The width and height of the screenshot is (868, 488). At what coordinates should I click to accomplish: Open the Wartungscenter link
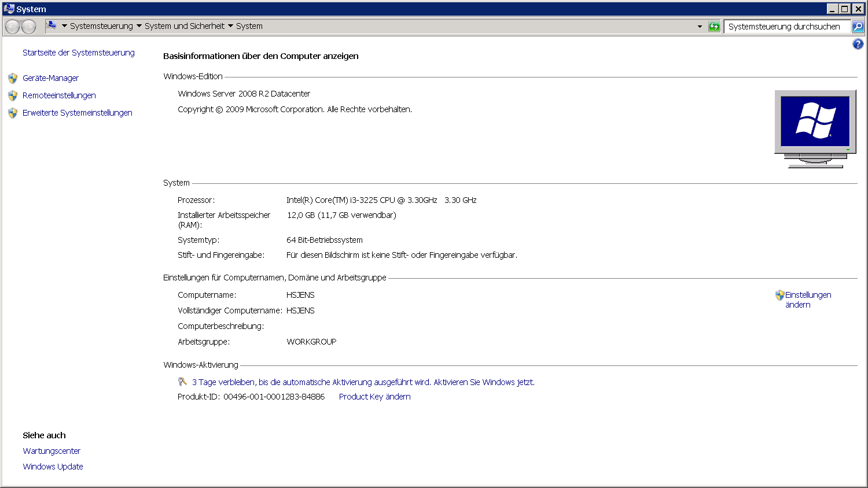[52, 451]
